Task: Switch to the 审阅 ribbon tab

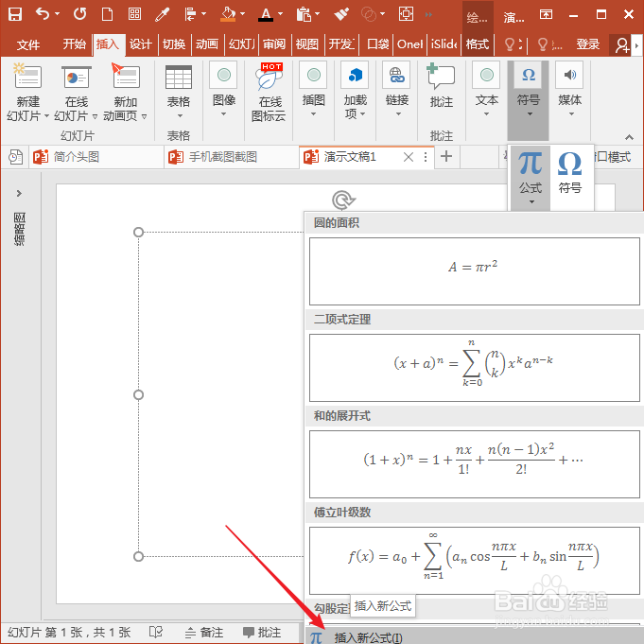Action: pos(274,44)
